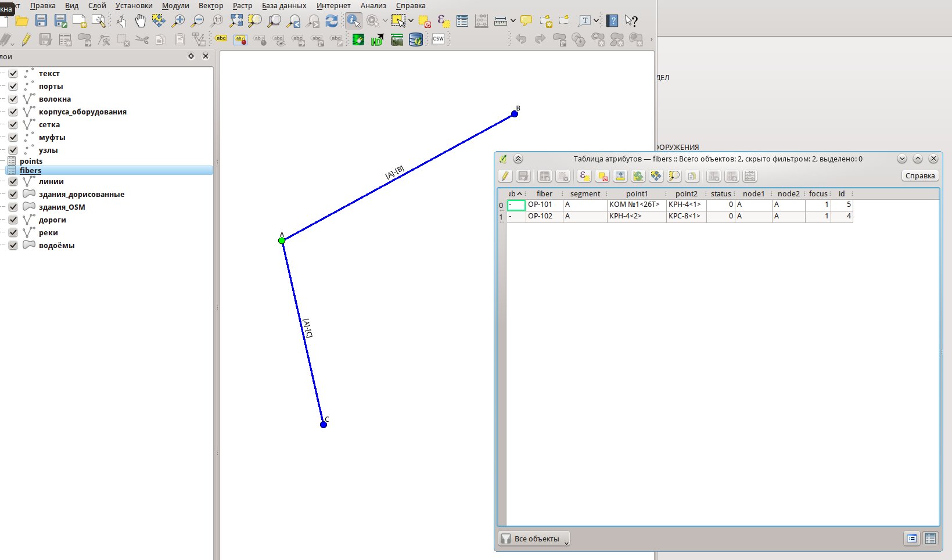Open the layer labeling options (abc) icon
The width and height of the screenshot is (952, 560).
point(221,40)
